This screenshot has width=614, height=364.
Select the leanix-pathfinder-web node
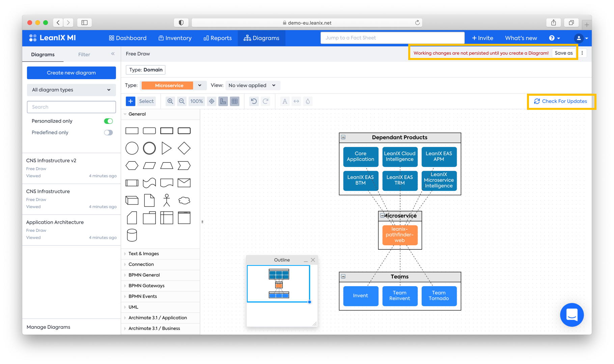pyautogui.click(x=400, y=235)
